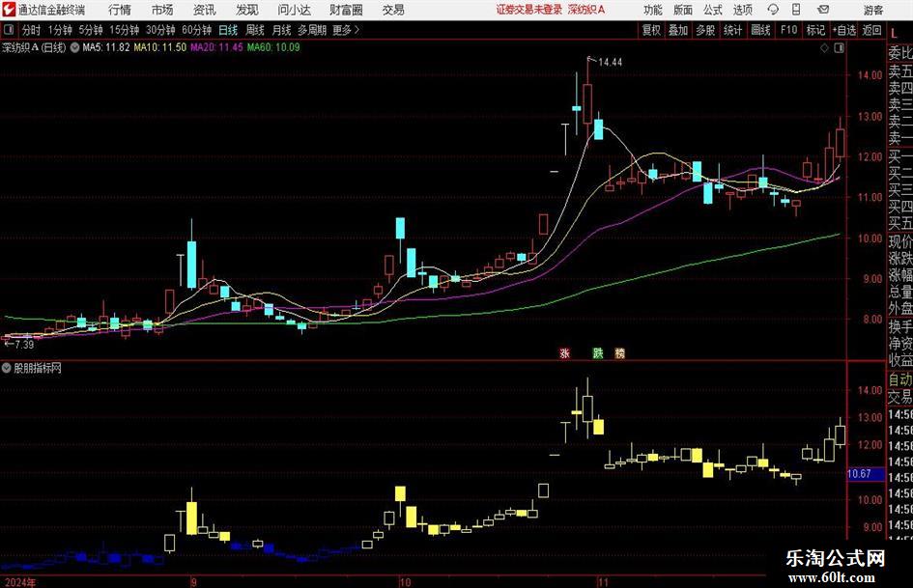Image resolution: width=913 pixels, height=588 pixels.
Task: Switch to 分时 chart tab
Action: 31,30
